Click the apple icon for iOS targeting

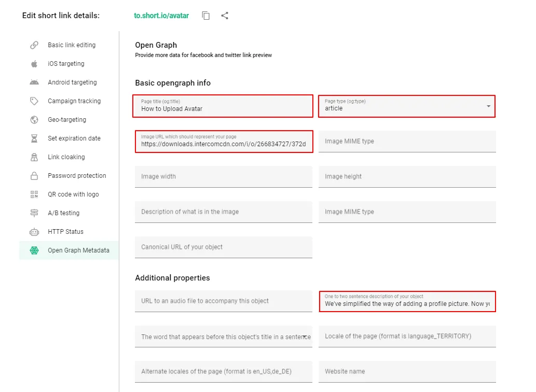[x=34, y=64]
